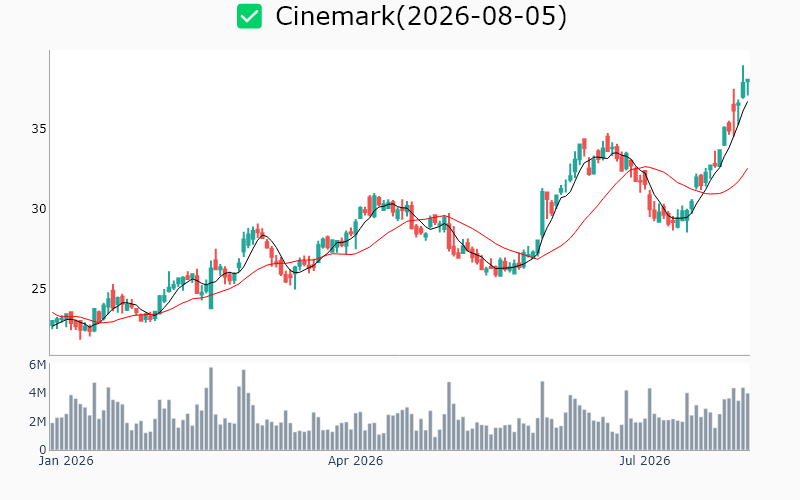
Task: Click the Apr 2026 x-axis label
Action: 355,461
